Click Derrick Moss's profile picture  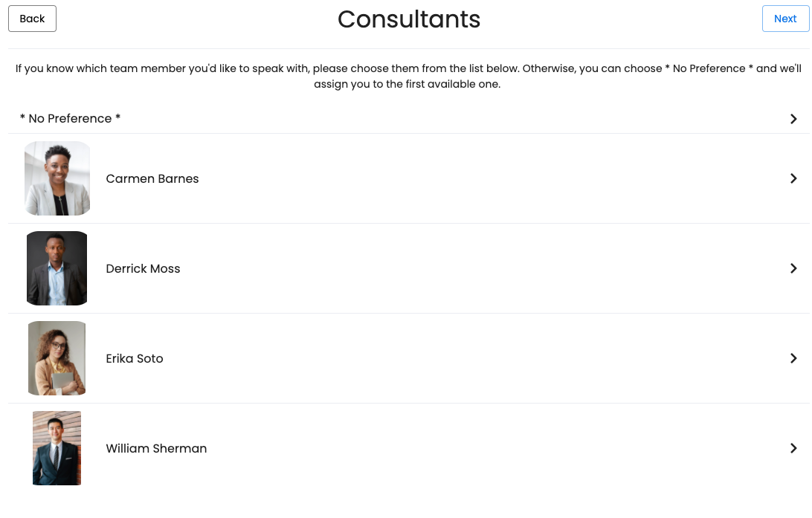coord(57,268)
